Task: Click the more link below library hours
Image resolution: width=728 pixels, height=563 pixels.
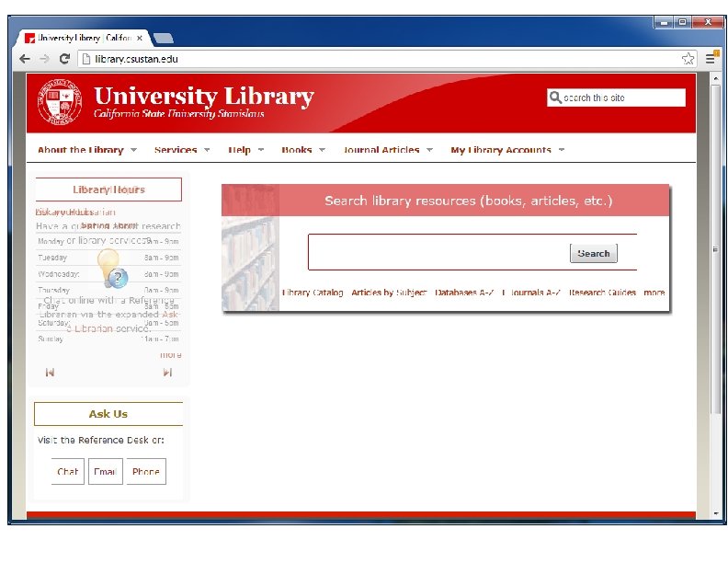Action: tap(170, 355)
